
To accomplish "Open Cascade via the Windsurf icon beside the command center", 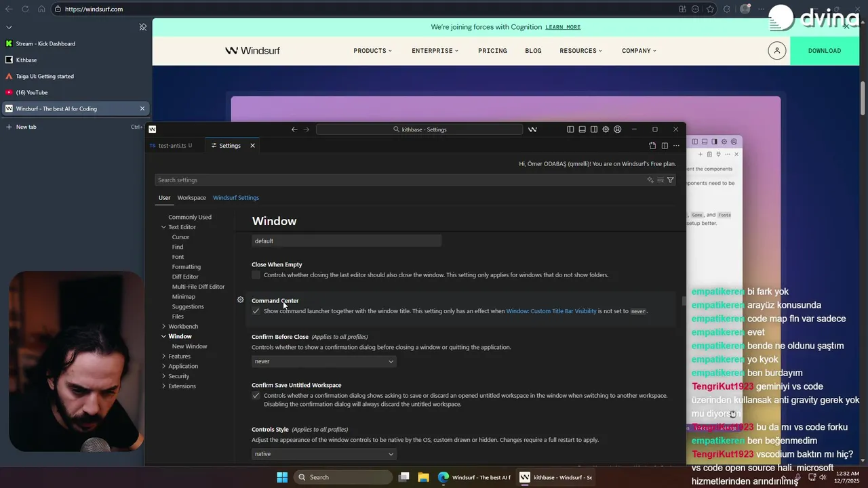I will click(x=532, y=129).
